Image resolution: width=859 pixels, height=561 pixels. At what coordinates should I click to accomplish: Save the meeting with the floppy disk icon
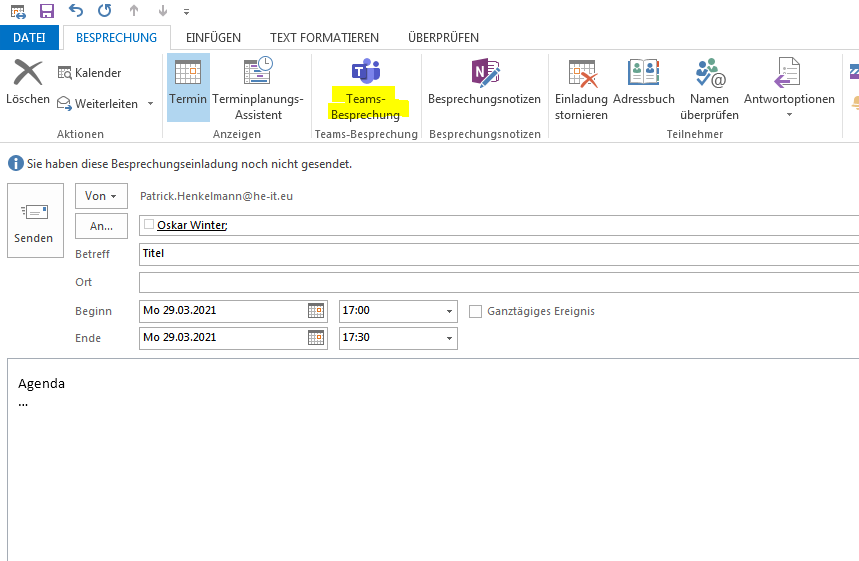pyautogui.click(x=46, y=11)
